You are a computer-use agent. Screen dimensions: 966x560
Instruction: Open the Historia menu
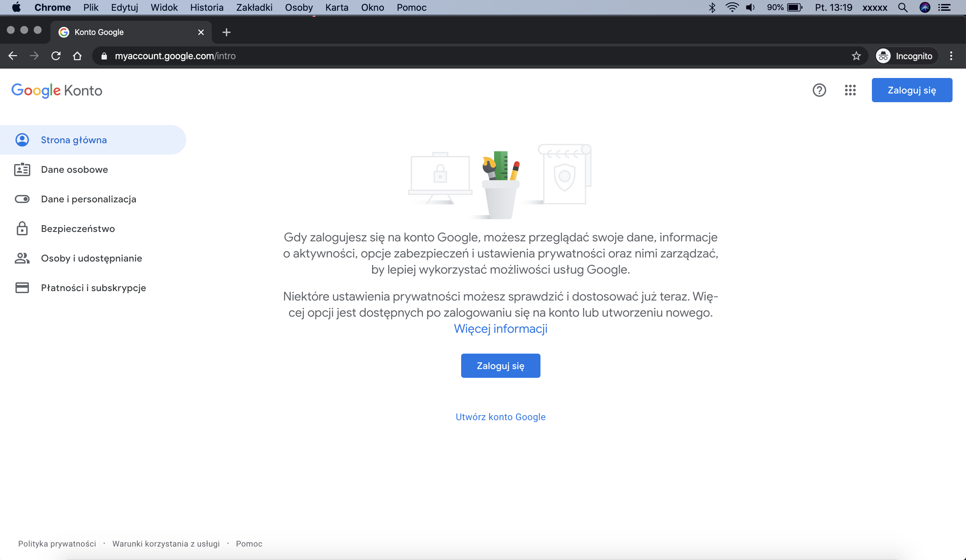click(x=207, y=7)
